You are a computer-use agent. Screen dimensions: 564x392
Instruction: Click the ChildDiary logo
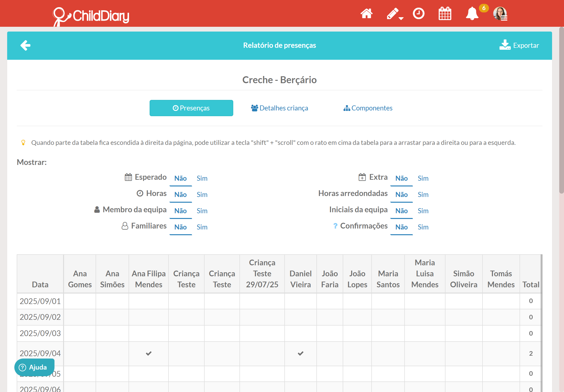(91, 16)
